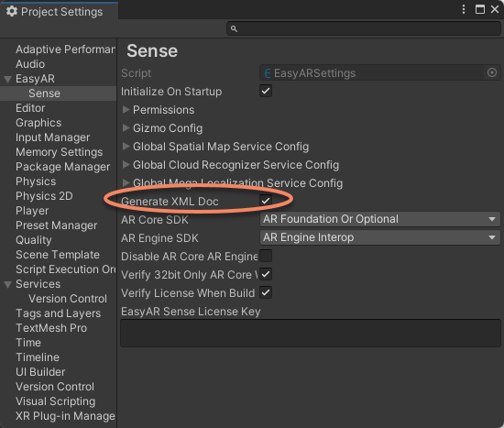
Task: Open Memory Settings
Action: (60, 152)
